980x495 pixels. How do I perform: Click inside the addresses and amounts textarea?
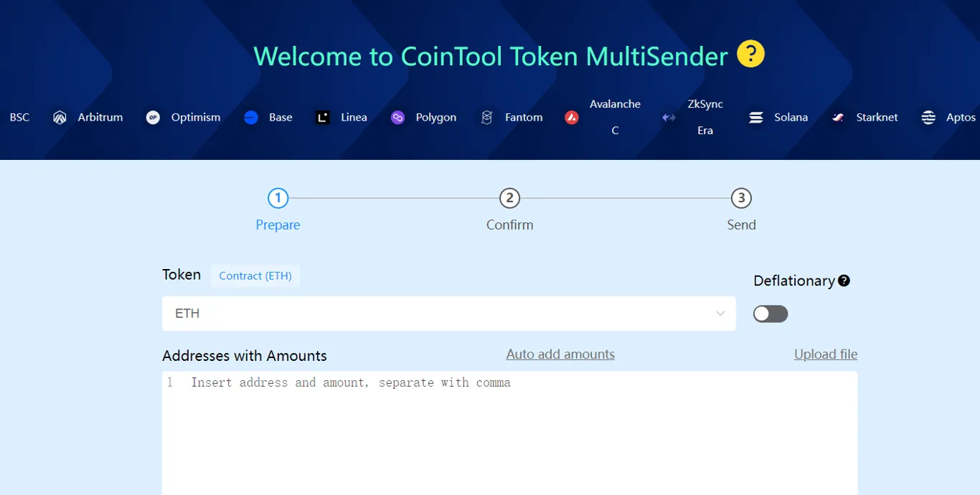(x=509, y=433)
